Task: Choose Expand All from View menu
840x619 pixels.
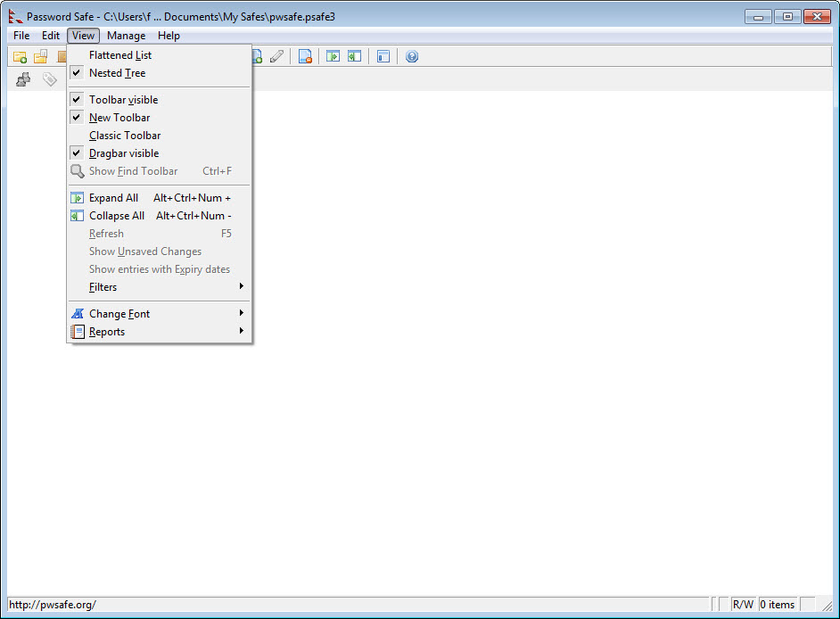Action: click(160, 198)
